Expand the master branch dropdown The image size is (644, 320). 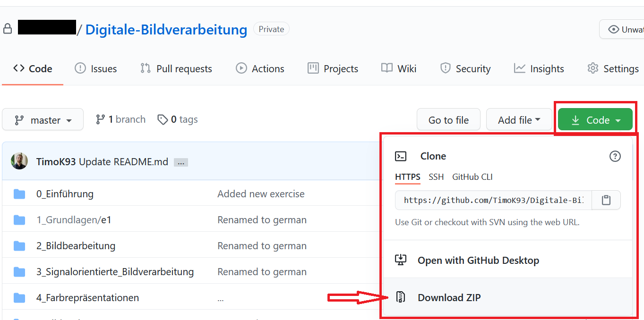pyautogui.click(x=43, y=120)
